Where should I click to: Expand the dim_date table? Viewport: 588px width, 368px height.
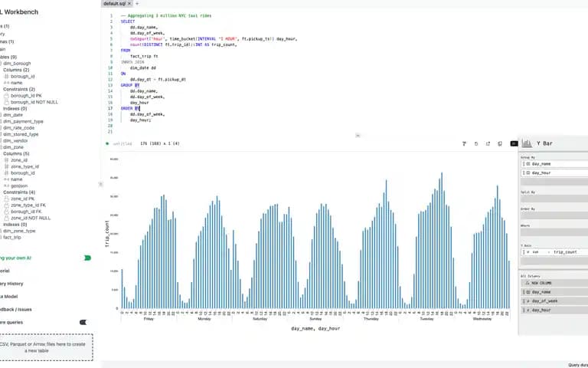point(13,115)
